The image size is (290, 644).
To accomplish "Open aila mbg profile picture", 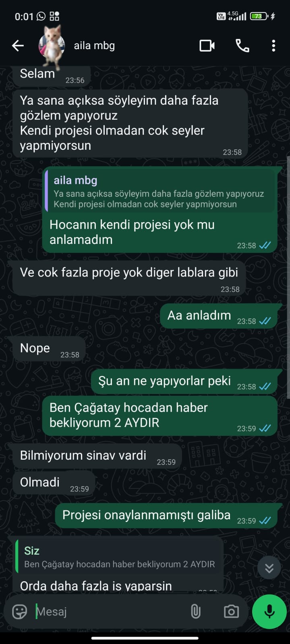I will click(x=52, y=46).
